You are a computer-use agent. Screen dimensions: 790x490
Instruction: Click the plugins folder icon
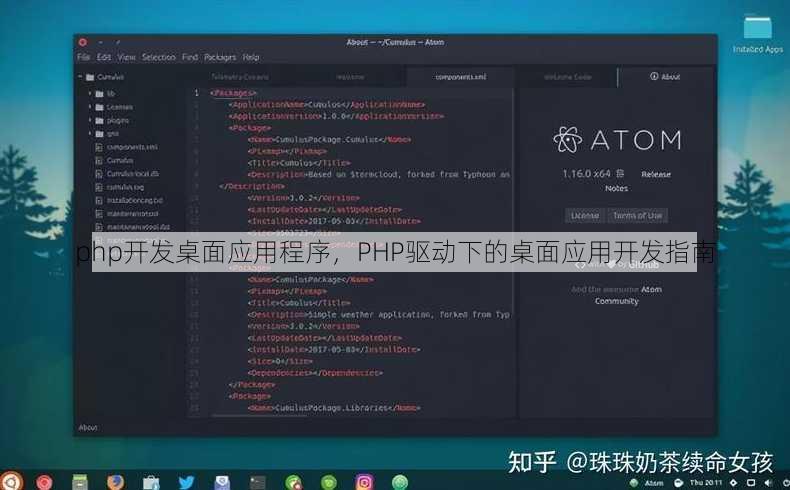click(99, 121)
